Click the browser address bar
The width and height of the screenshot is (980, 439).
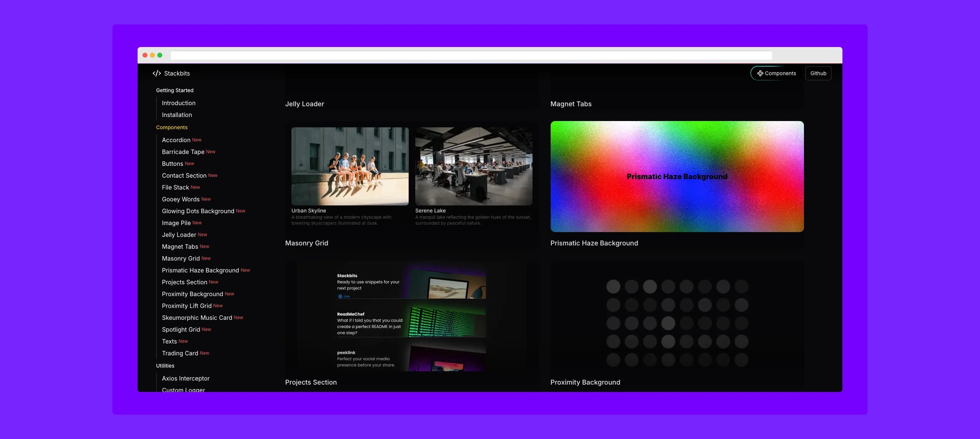[471, 56]
